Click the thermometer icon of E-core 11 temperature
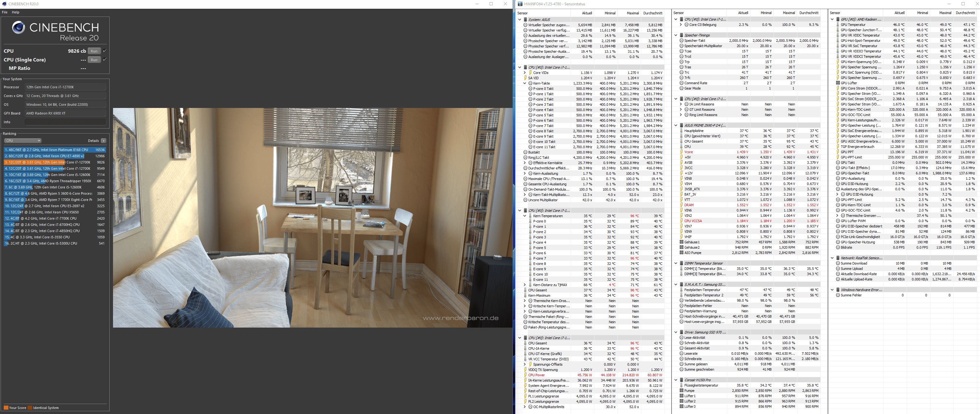980x414 pixels. [530, 280]
